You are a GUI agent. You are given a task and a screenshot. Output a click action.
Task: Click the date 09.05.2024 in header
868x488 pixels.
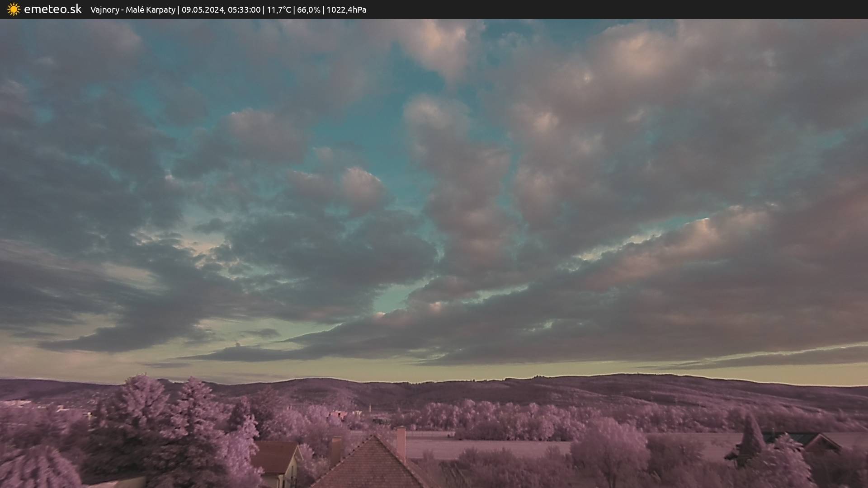pyautogui.click(x=203, y=10)
